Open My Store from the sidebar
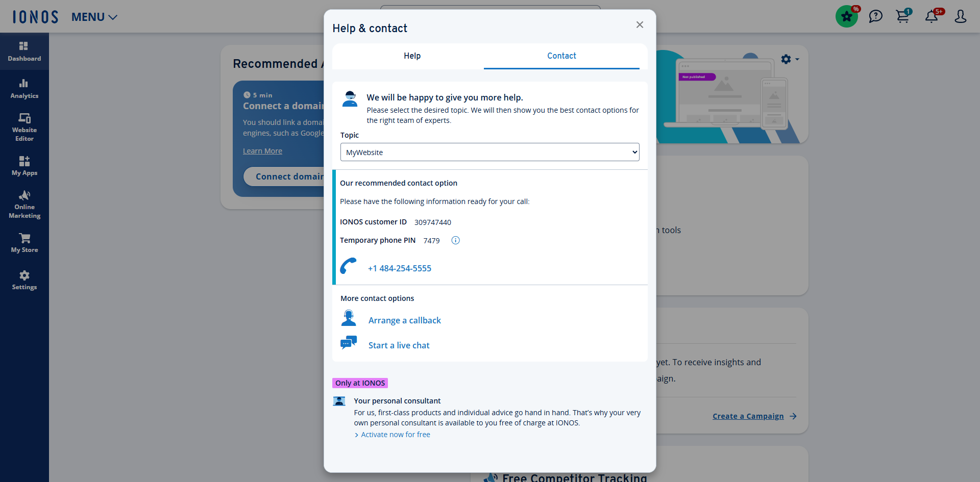Image resolution: width=980 pixels, height=482 pixels. point(24,242)
